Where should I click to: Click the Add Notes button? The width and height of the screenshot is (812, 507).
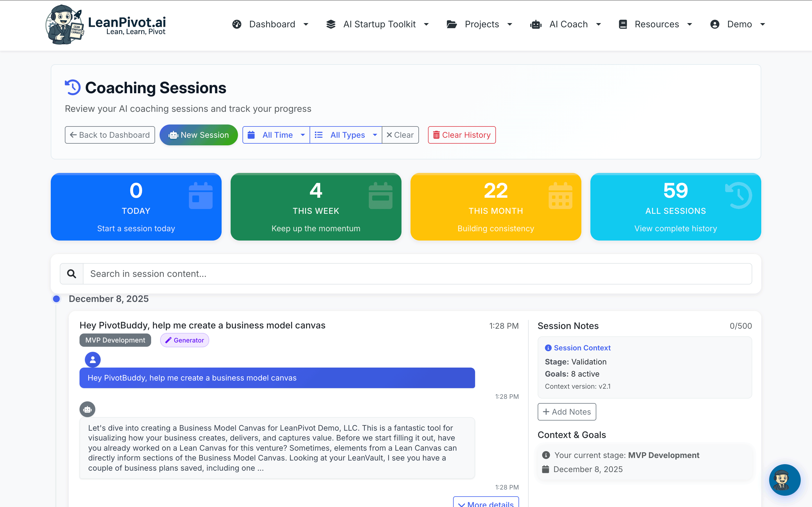pos(566,412)
